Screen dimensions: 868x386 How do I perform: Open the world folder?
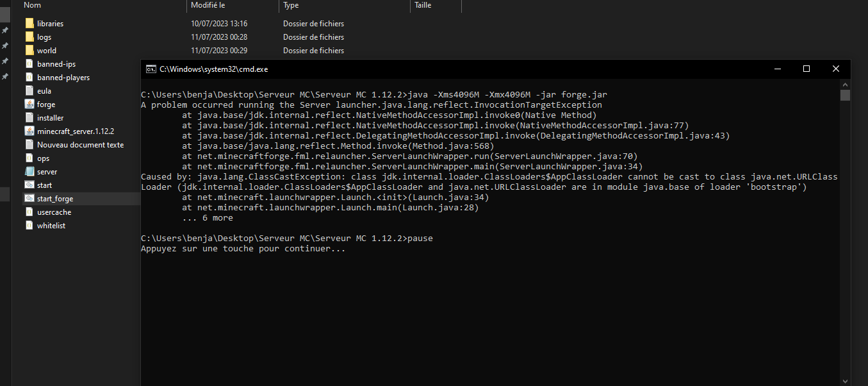(46, 51)
